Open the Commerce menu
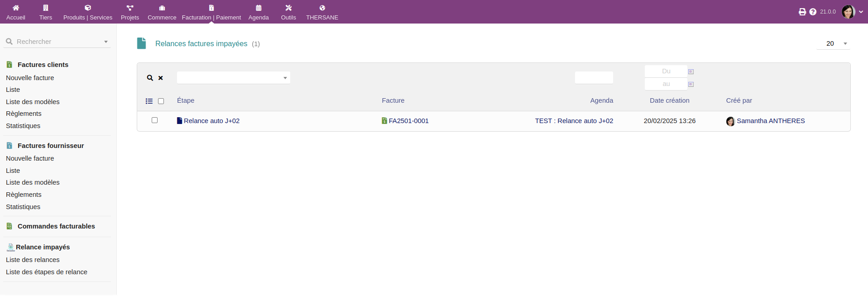The width and height of the screenshot is (868, 305). tap(162, 12)
